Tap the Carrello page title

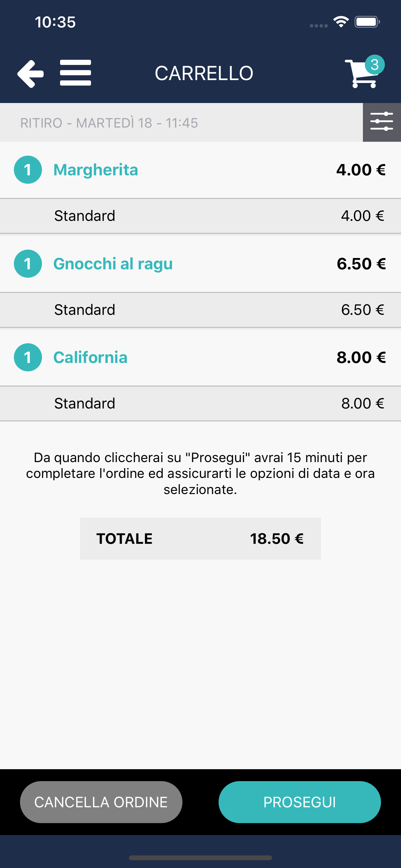tap(204, 73)
